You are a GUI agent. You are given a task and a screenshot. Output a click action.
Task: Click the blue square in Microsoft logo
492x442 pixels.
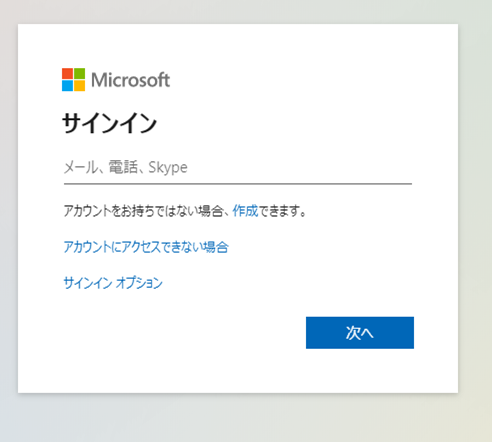click(67, 86)
